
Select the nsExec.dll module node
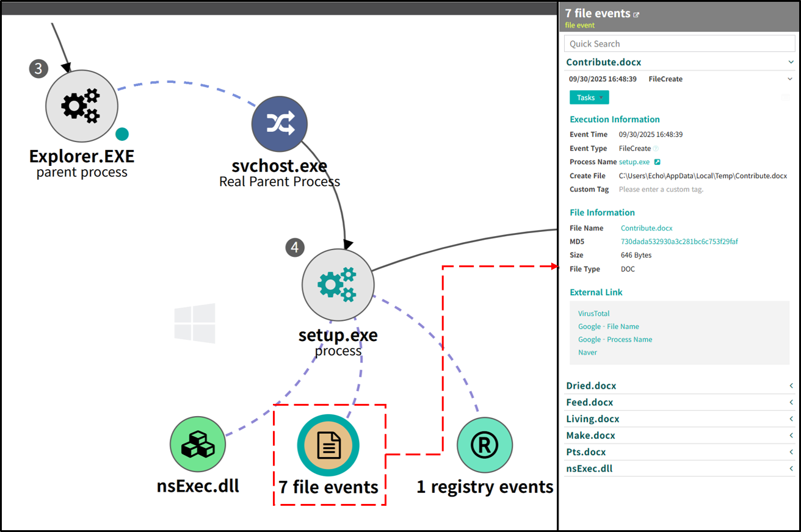(198, 445)
